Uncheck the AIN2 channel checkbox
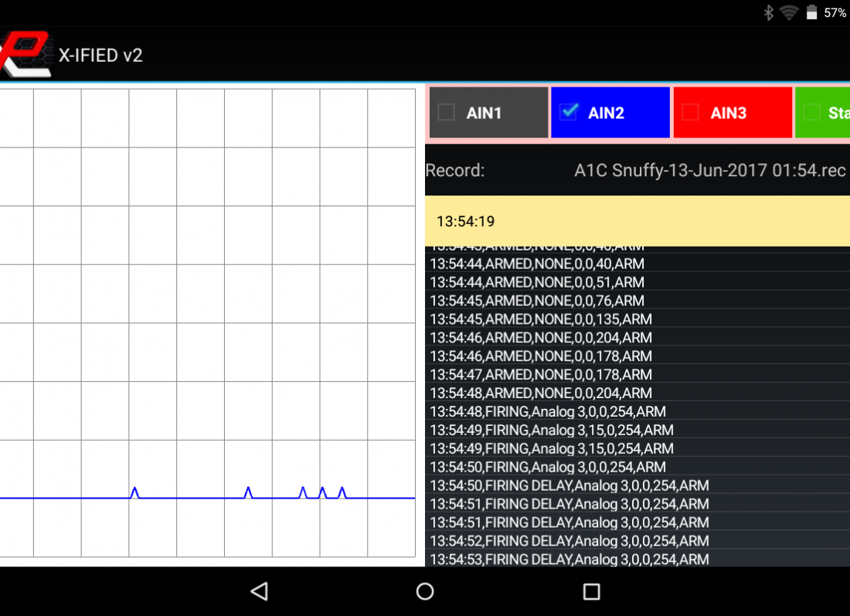This screenshot has width=850, height=616. 569,113
